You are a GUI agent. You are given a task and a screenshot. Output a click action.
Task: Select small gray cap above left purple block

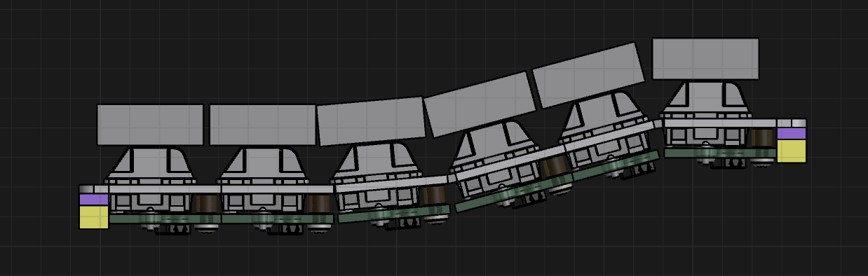pyautogui.click(x=94, y=189)
